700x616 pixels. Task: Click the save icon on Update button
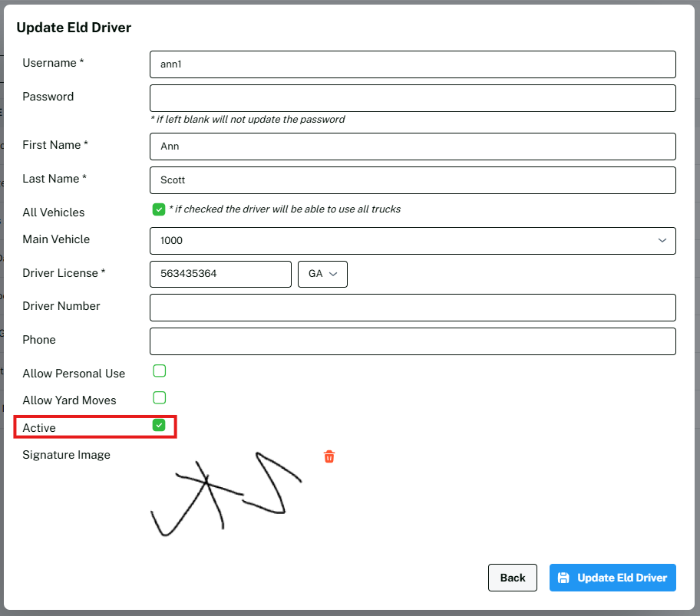tap(563, 578)
